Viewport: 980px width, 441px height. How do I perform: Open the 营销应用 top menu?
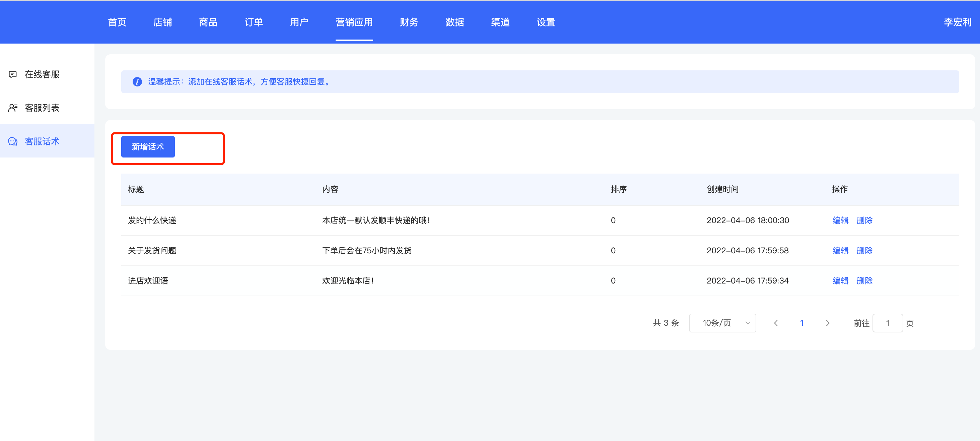[x=354, y=22]
